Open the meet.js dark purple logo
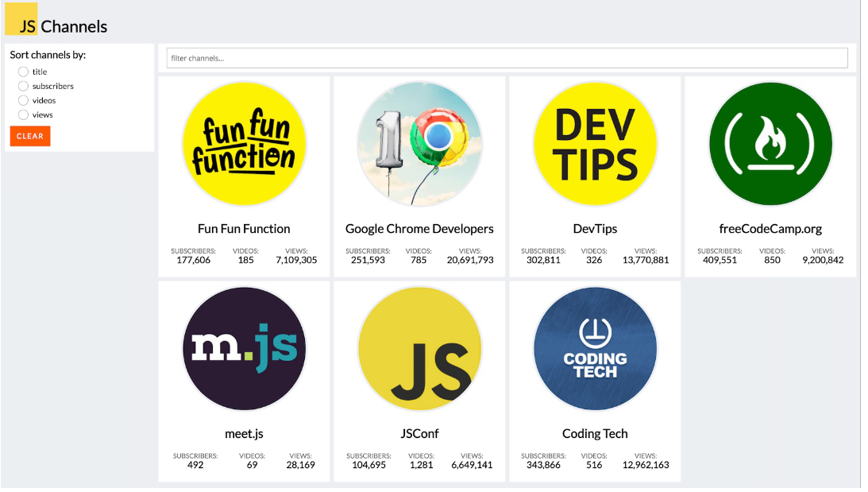Screen dimensions: 868x492 [x=244, y=349]
